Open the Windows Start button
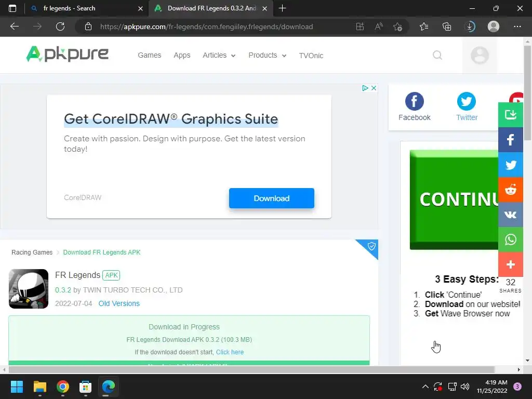532x399 pixels. click(17, 387)
